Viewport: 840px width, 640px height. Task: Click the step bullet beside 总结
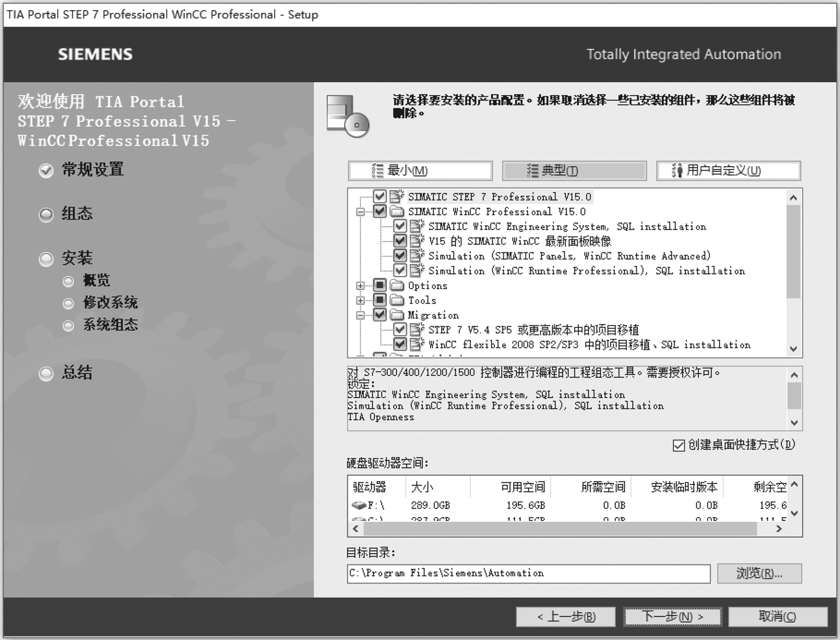pyautogui.click(x=46, y=373)
